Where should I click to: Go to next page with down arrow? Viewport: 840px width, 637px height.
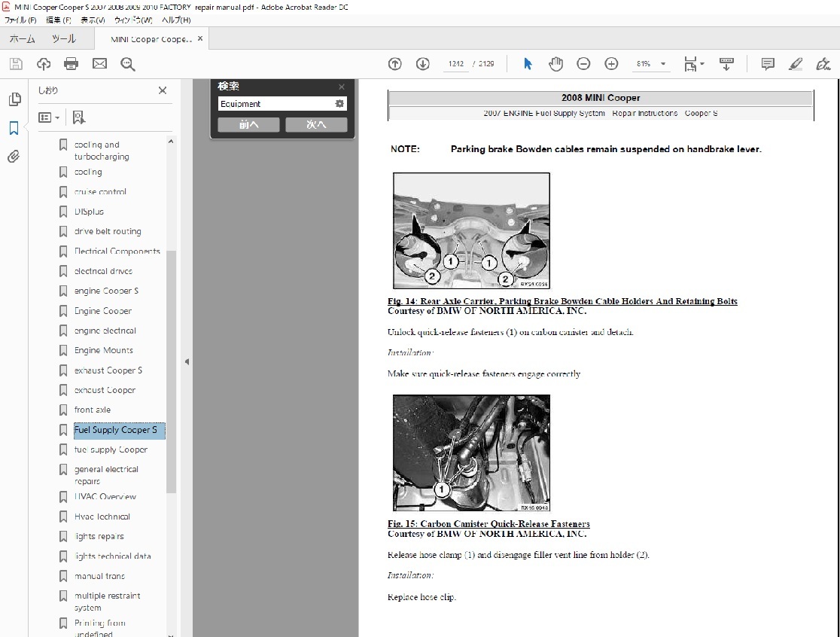coord(422,64)
